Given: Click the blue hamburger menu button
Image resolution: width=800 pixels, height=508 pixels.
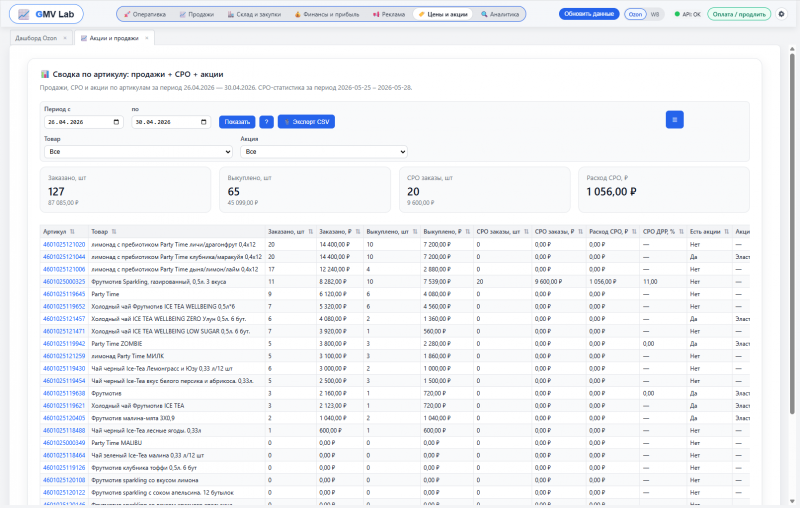Looking at the screenshot, I should point(674,120).
